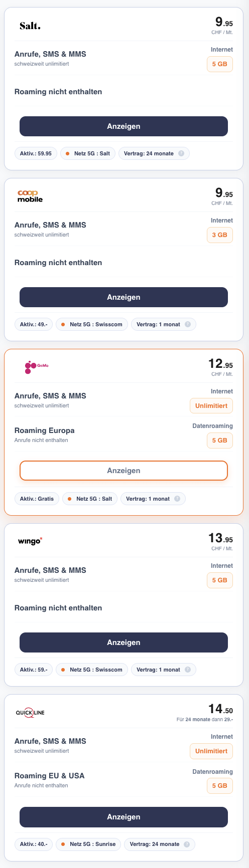Click the Wingo logo
Image resolution: width=249 pixels, height=868 pixels.
[30, 541]
